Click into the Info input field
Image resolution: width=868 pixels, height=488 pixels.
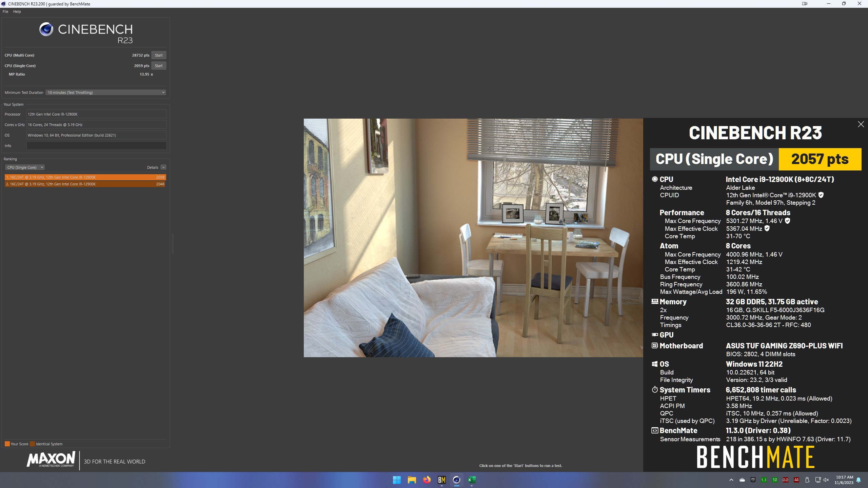(96, 146)
